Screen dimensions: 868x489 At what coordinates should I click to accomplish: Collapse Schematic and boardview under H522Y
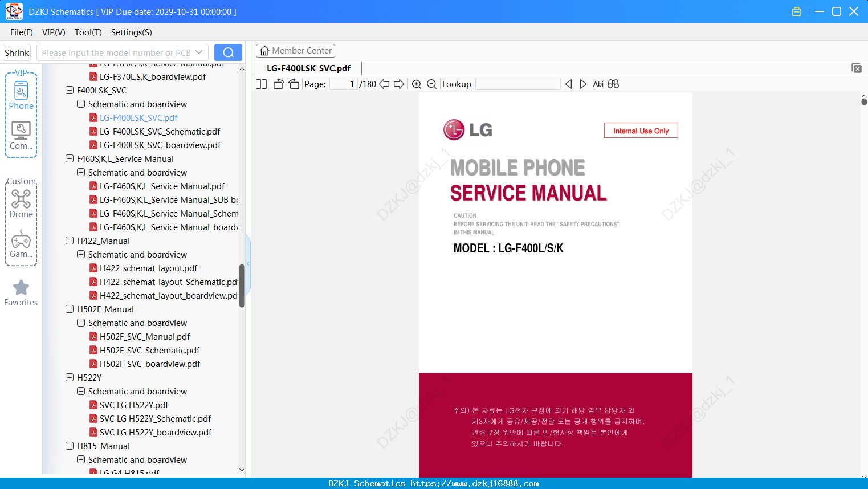[81, 391]
